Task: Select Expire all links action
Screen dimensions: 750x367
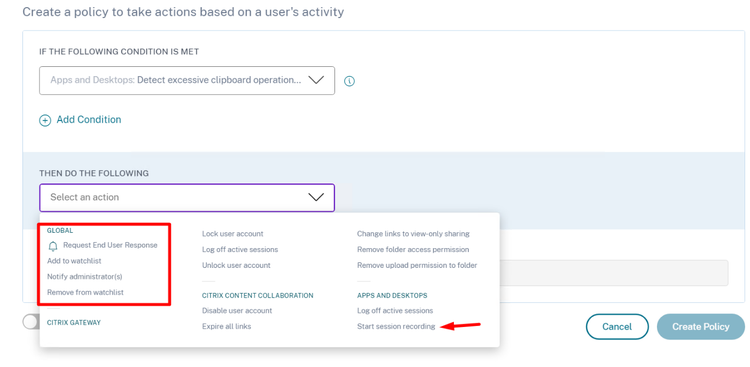Action: [x=226, y=326]
